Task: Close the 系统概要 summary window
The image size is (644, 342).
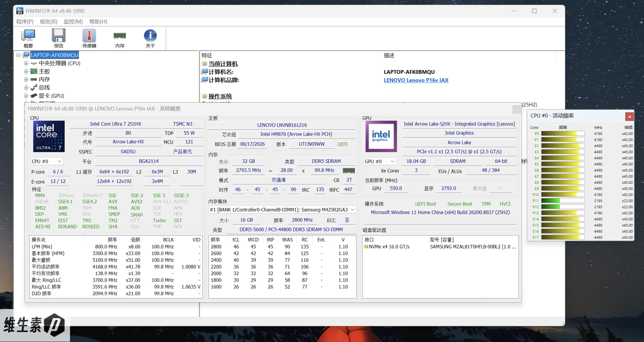Action: coord(516,109)
